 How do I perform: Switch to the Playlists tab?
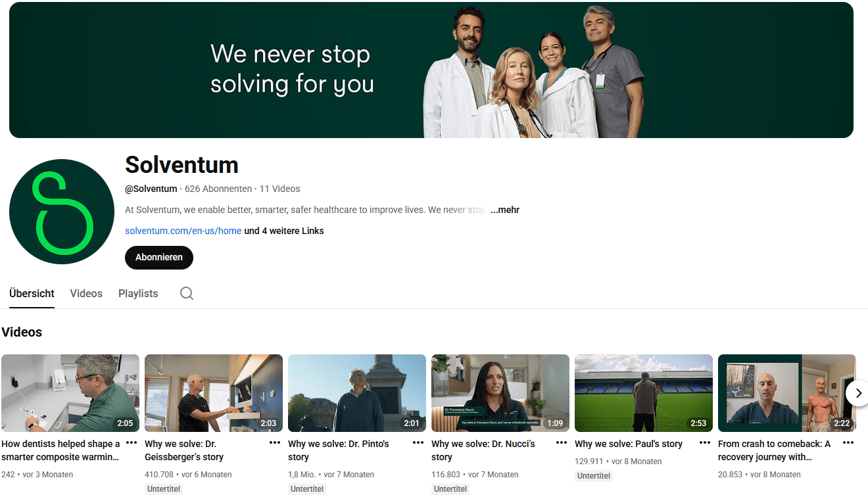pos(138,293)
